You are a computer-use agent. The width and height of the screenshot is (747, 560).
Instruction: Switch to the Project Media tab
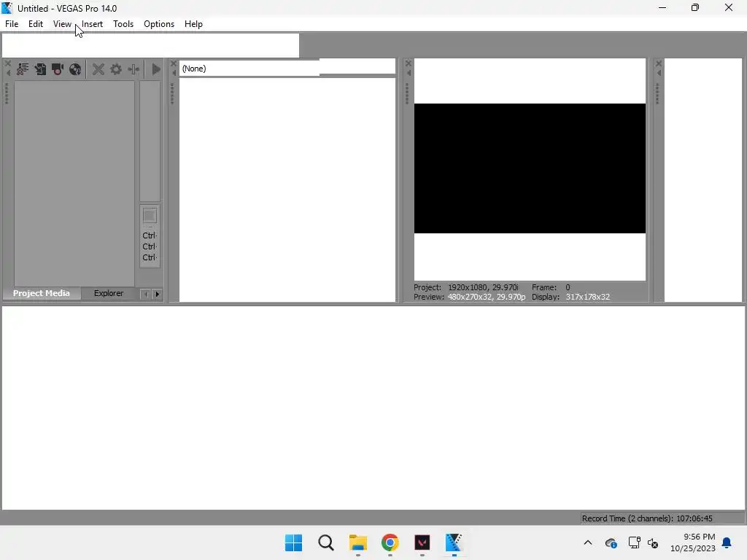click(42, 293)
